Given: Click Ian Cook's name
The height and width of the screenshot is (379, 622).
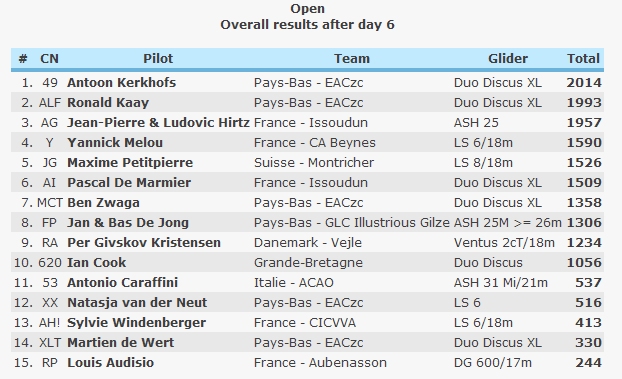Looking at the screenshot, I should [x=96, y=263].
